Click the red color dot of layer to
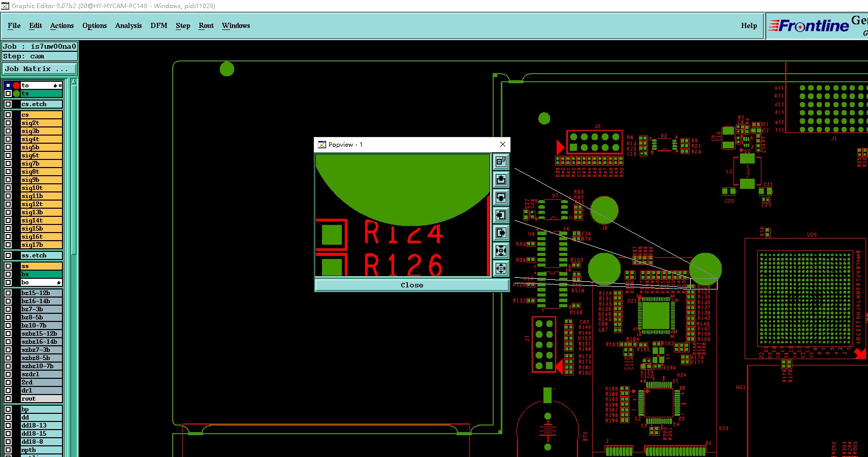 [16, 85]
